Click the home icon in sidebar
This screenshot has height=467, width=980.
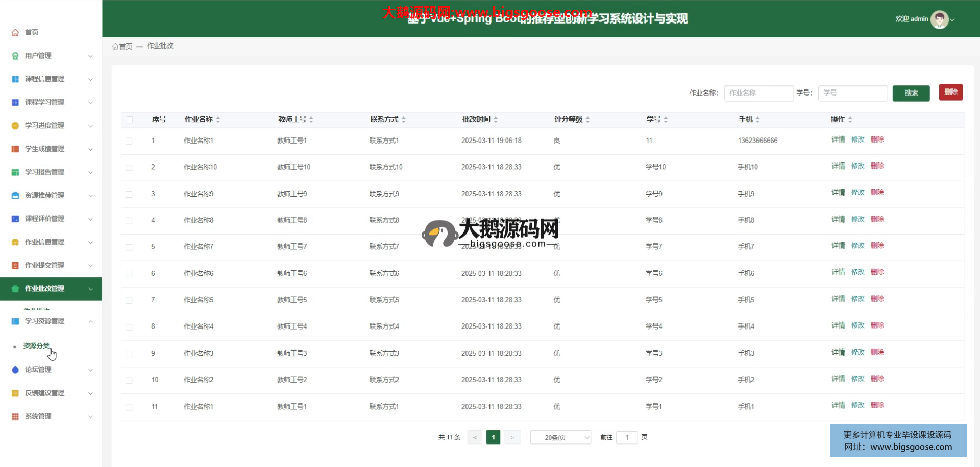[x=15, y=32]
